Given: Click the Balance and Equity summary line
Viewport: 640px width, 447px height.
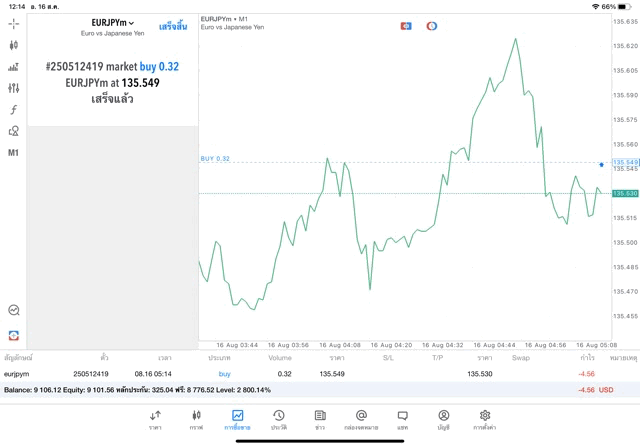Looking at the screenshot, I should coord(137,390).
